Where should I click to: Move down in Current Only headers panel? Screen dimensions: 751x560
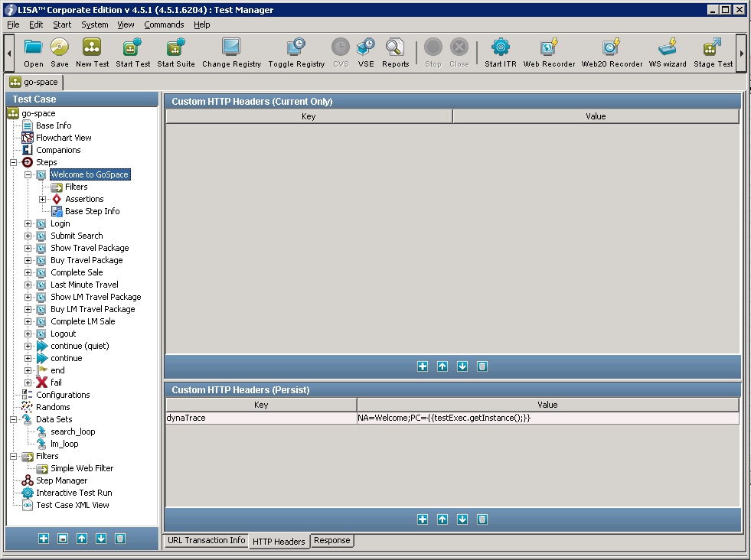pyautogui.click(x=462, y=366)
